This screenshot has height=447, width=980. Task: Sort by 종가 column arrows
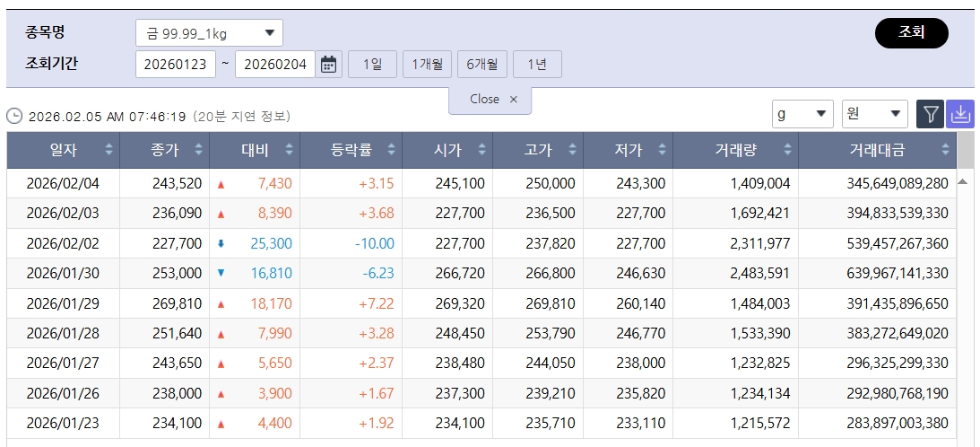(x=199, y=150)
